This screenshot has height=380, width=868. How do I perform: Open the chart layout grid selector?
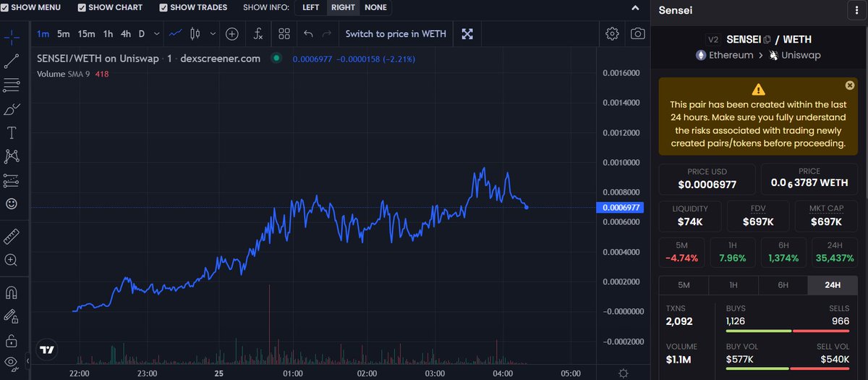tap(284, 34)
